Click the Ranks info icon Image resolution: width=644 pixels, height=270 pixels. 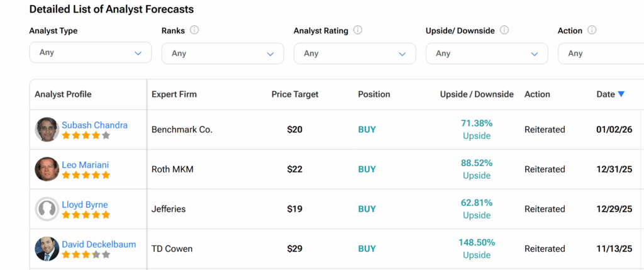pos(194,30)
